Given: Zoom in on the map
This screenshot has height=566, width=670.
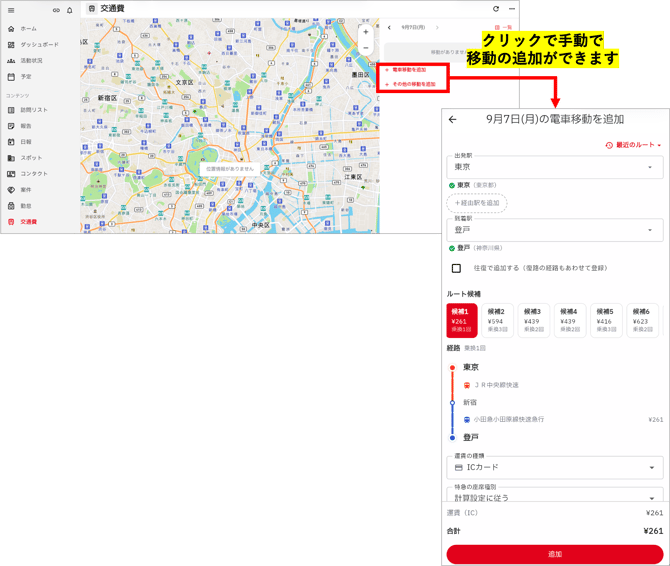Looking at the screenshot, I should pos(366,32).
